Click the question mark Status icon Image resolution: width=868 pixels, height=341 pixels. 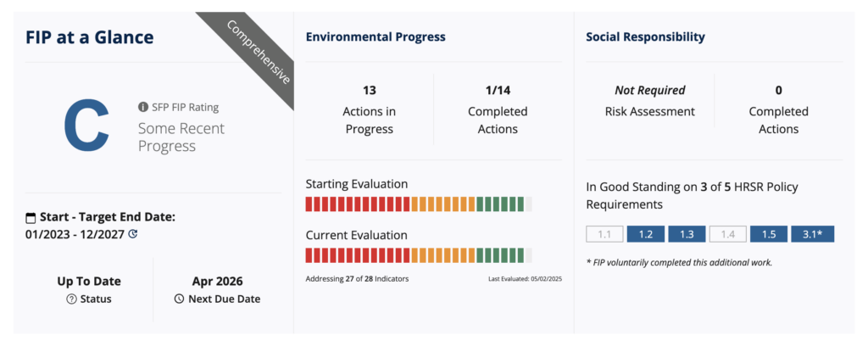coord(71,299)
